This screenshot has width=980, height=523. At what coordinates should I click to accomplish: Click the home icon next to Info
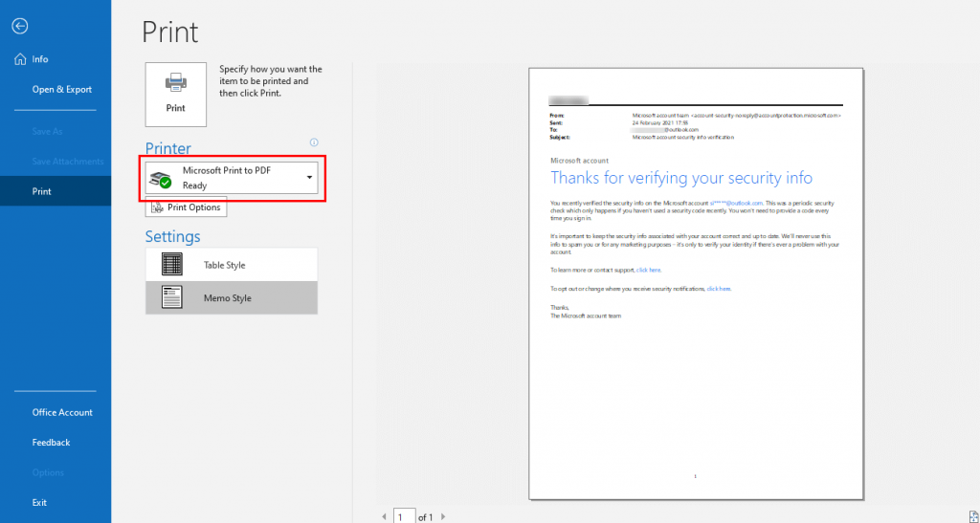click(20, 59)
